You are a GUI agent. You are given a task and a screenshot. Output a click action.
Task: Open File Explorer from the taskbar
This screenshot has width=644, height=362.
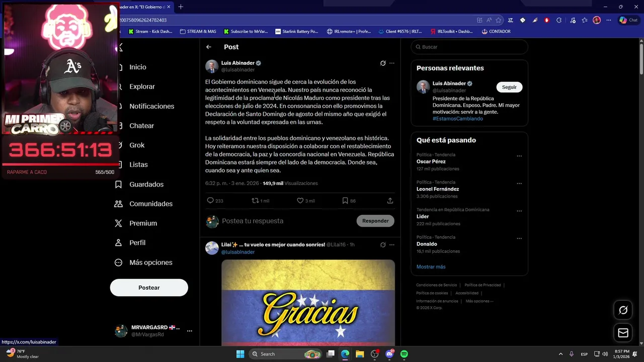[360, 354]
